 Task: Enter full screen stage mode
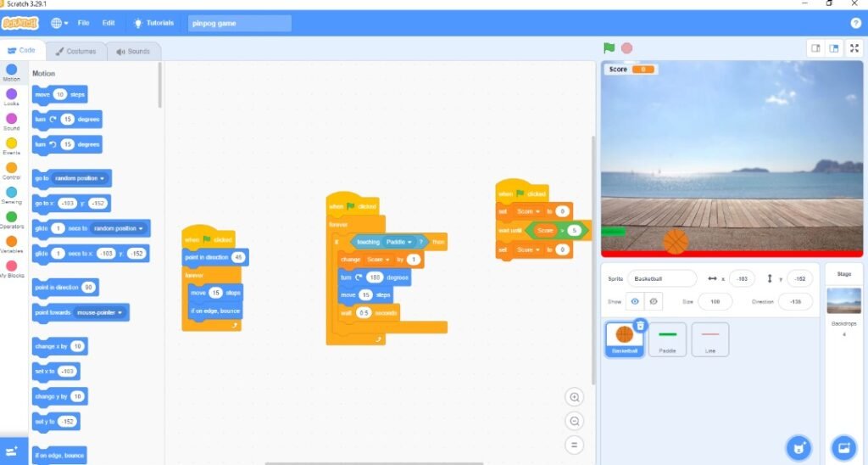coord(854,48)
